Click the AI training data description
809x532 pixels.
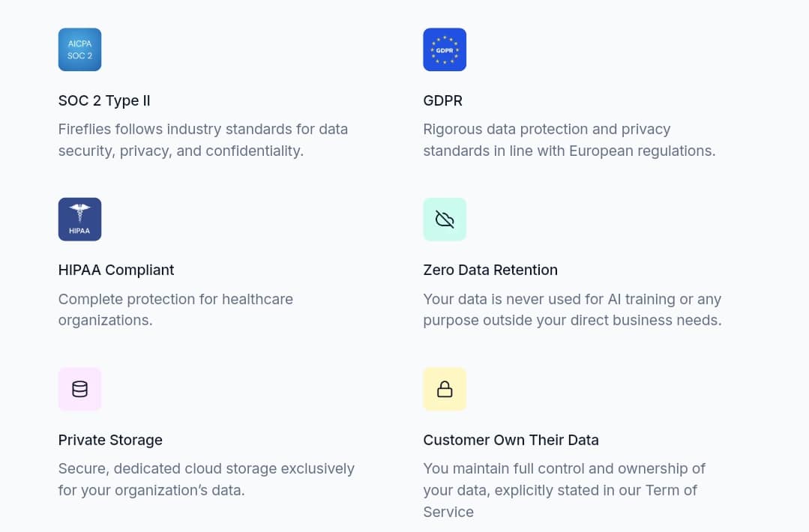click(x=572, y=309)
